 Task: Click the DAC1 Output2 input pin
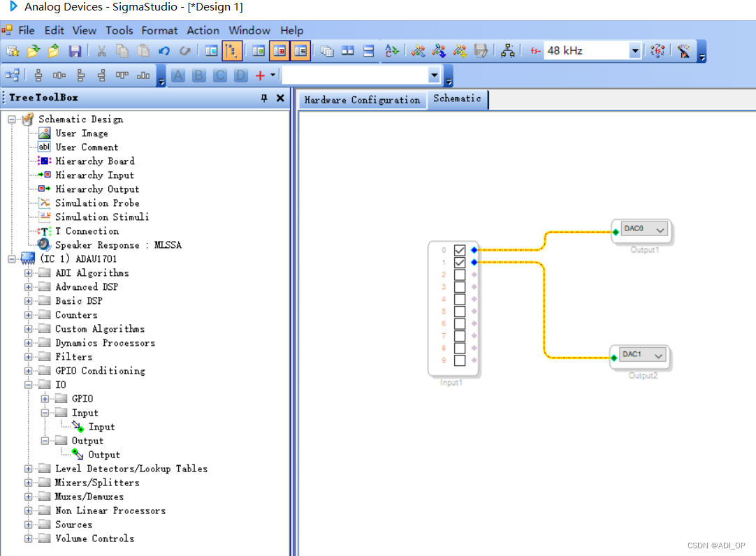[613, 358]
